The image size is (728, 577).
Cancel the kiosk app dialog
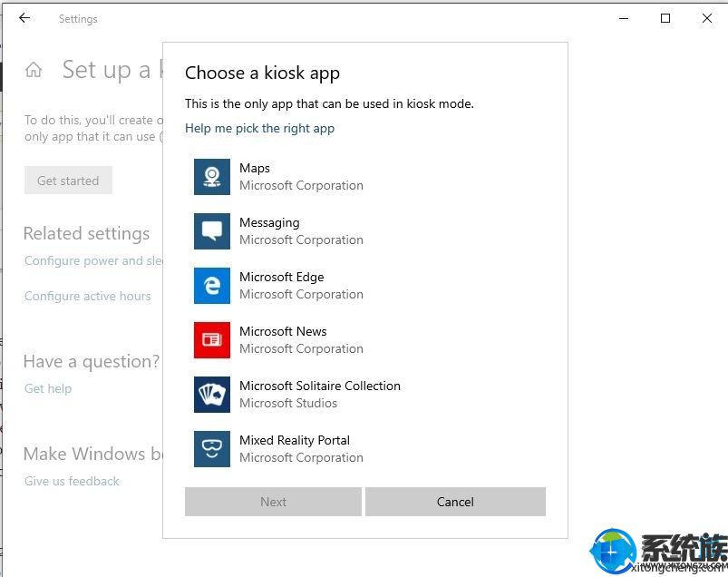tap(455, 502)
